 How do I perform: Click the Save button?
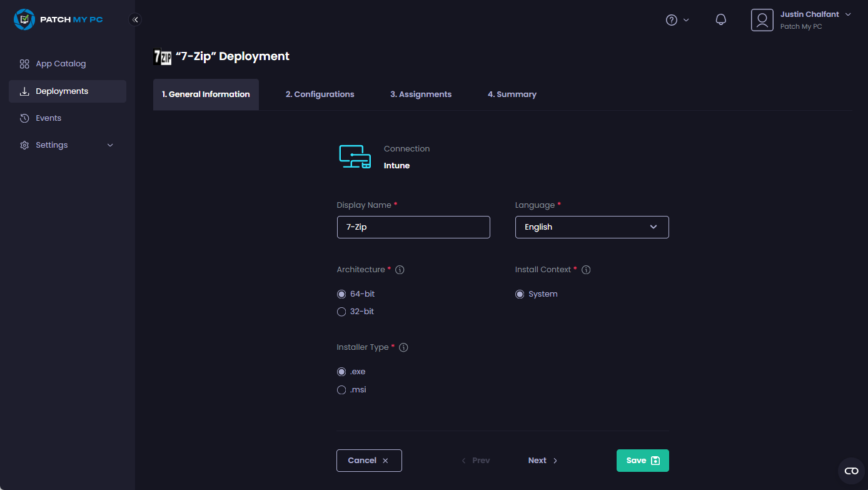[642, 461]
